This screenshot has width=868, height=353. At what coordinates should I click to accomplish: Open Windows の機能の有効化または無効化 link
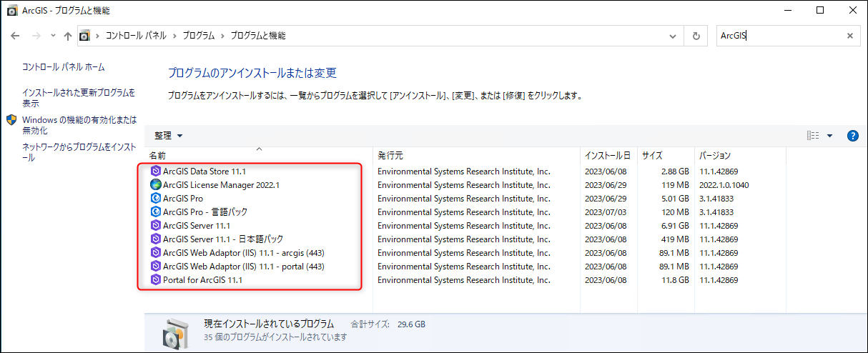click(79, 125)
